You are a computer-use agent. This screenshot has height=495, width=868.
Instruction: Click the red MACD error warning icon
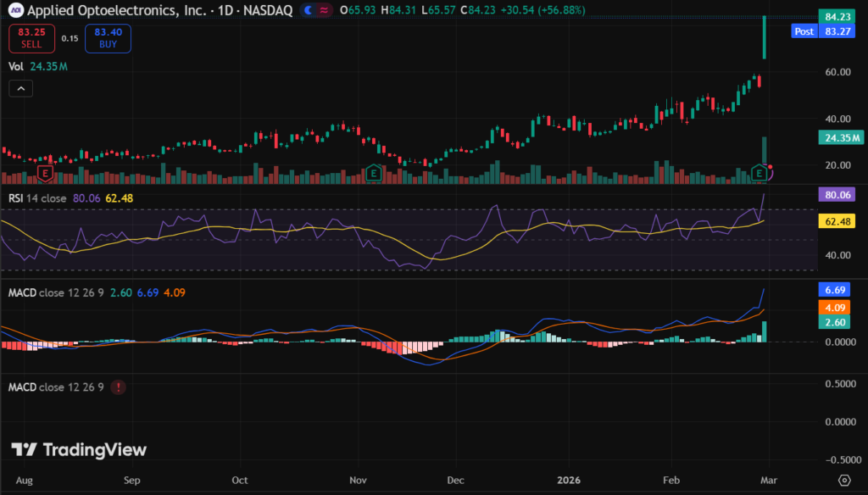[x=119, y=387]
